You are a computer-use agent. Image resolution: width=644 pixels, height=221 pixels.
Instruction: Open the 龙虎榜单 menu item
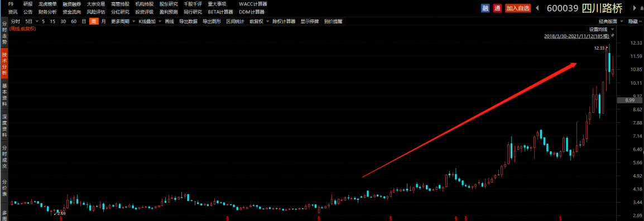pos(47,4)
